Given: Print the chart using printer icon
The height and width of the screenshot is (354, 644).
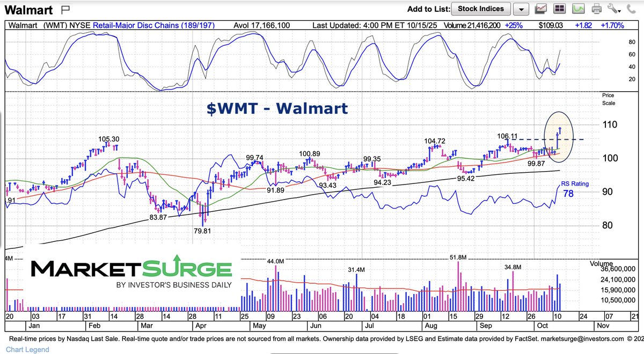Looking at the screenshot, I should point(596,9).
